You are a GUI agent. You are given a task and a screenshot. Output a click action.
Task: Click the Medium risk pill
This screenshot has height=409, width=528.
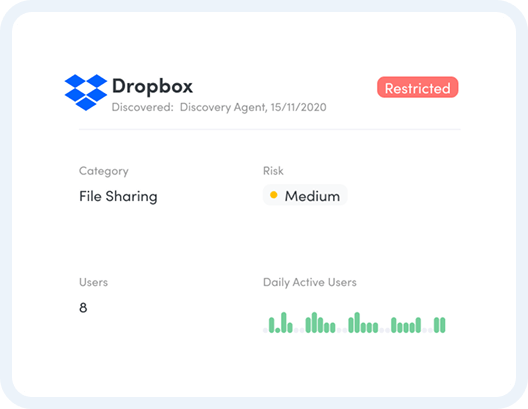point(305,195)
